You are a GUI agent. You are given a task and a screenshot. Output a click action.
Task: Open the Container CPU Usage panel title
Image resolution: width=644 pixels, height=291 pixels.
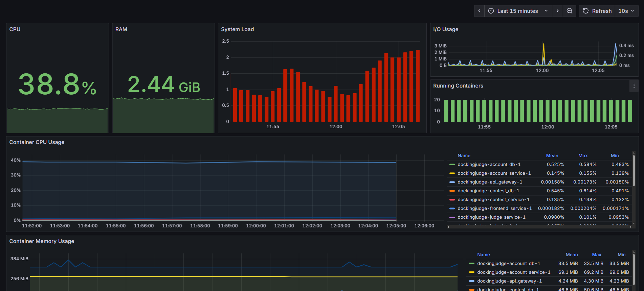point(37,142)
